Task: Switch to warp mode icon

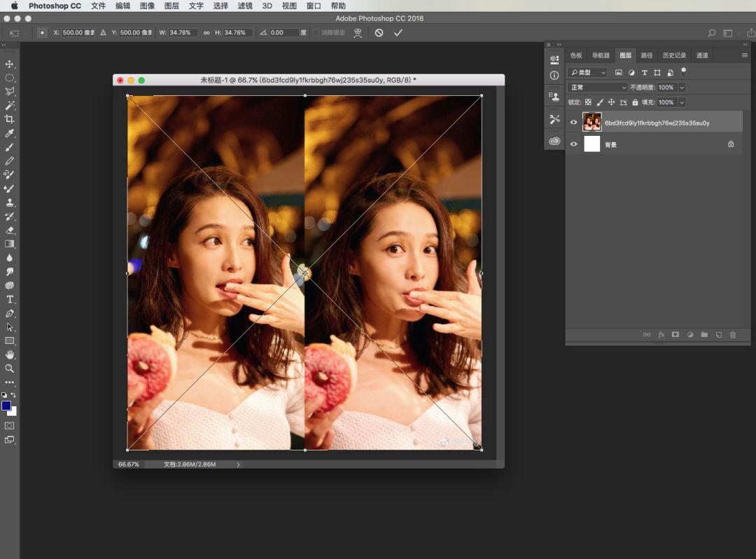Action: coord(358,33)
